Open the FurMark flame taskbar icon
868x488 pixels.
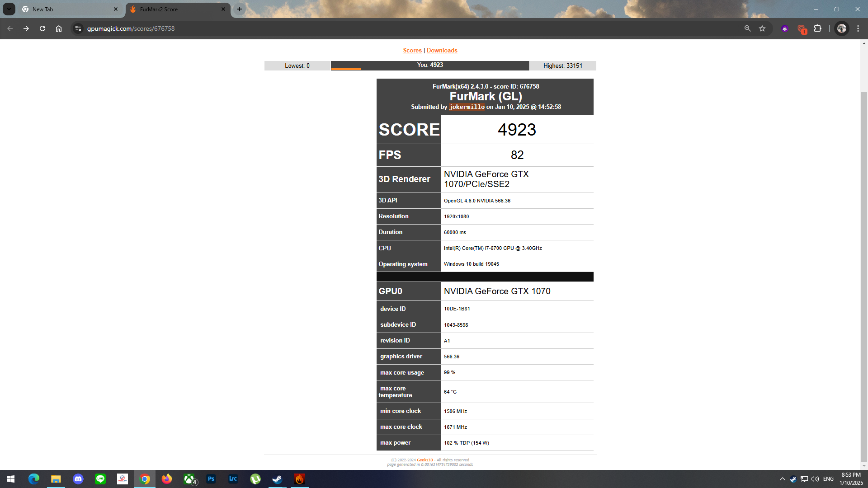tap(299, 479)
